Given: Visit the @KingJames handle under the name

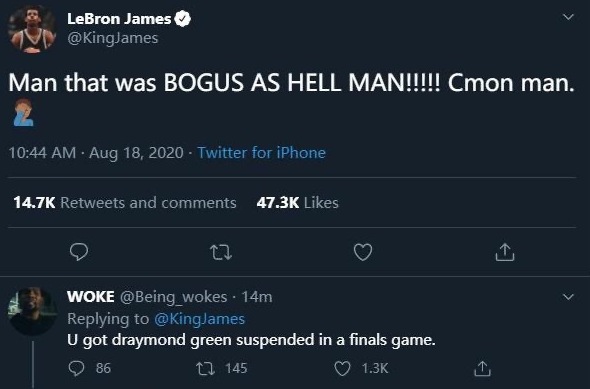Looking at the screenshot, I should 113,38.
